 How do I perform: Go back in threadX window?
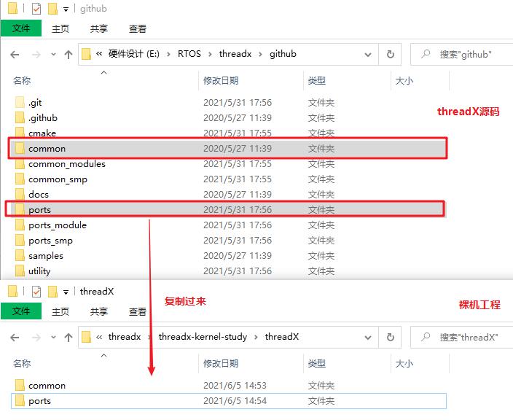[15, 337]
